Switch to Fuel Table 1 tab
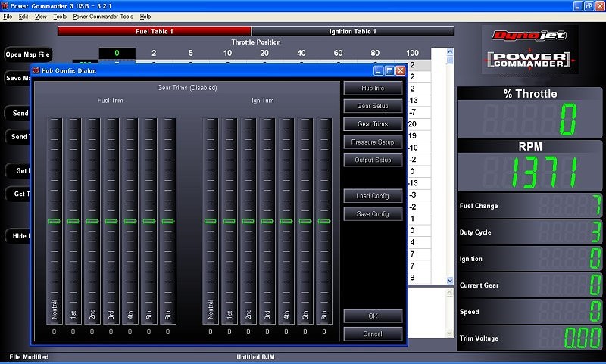The height and width of the screenshot is (364, 606). [155, 31]
